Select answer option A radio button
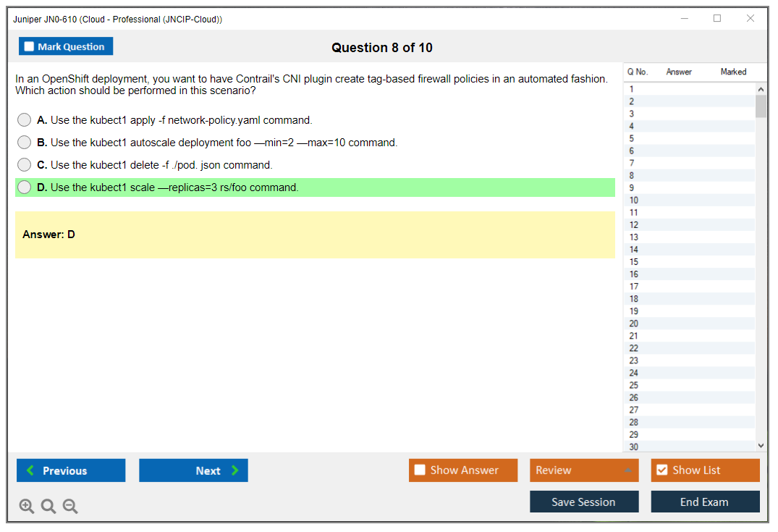This screenshot has width=778, height=532. pyautogui.click(x=25, y=120)
